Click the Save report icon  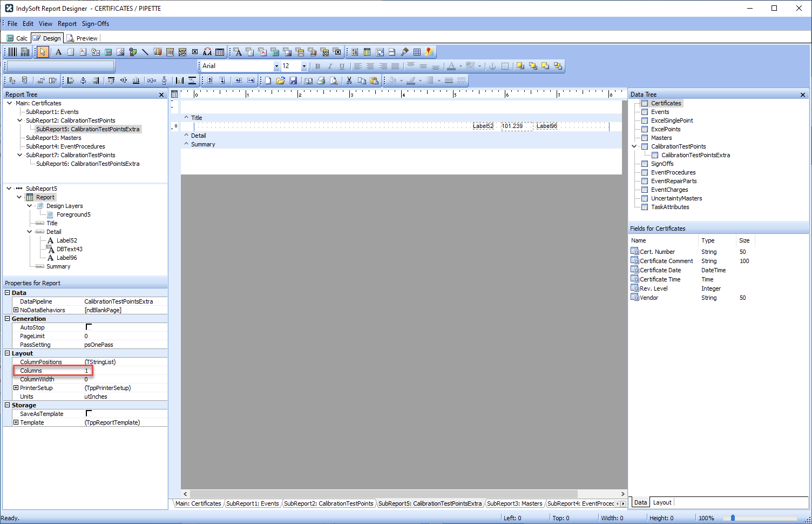[x=293, y=80]
